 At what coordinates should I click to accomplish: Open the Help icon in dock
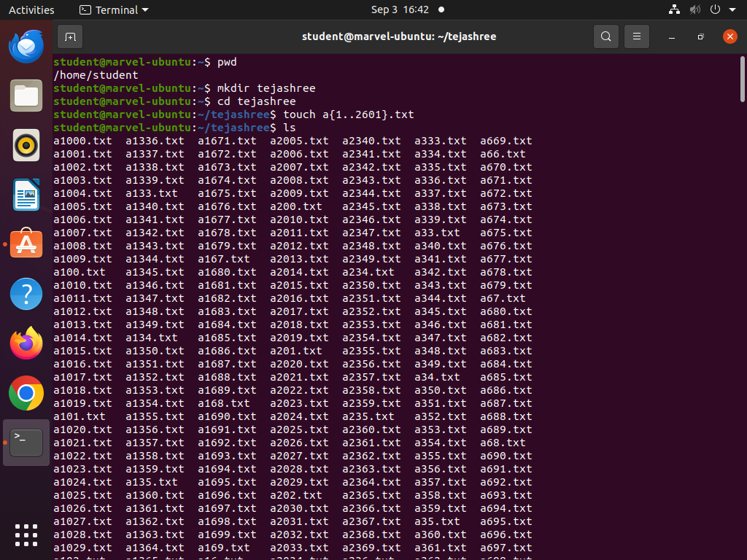tap(26, 294)
